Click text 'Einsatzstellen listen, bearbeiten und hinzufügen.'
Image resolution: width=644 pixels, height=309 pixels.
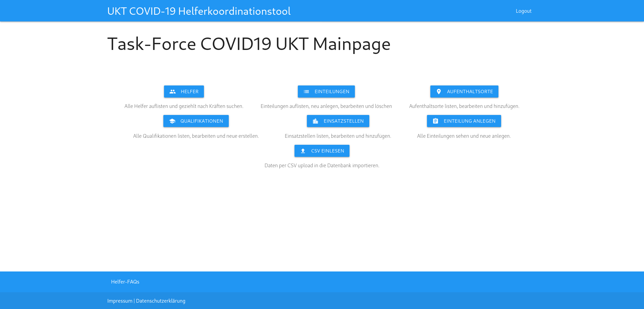(x=338, y=136)
